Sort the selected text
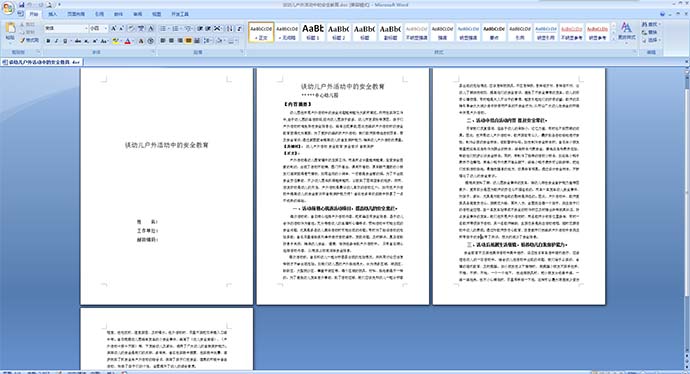 [x=229, y=29]
